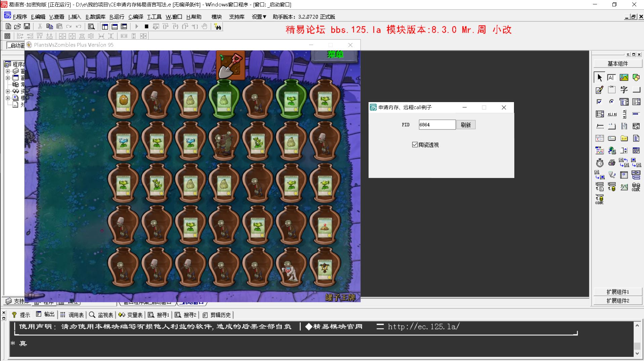The image size is (644, 361).
Task: Click the Run play triangle icon
Action: click(x=137, y=26)
